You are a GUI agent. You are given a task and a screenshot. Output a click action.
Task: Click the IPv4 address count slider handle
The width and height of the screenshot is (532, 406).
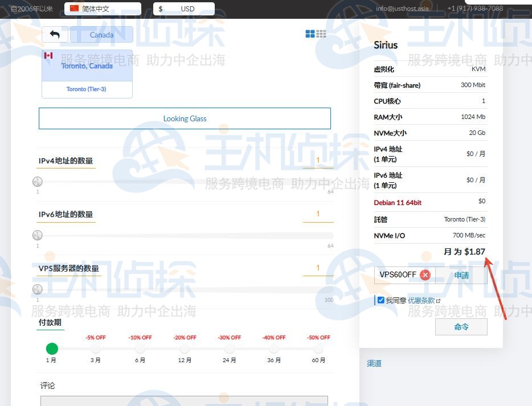[x=38, y=182]
